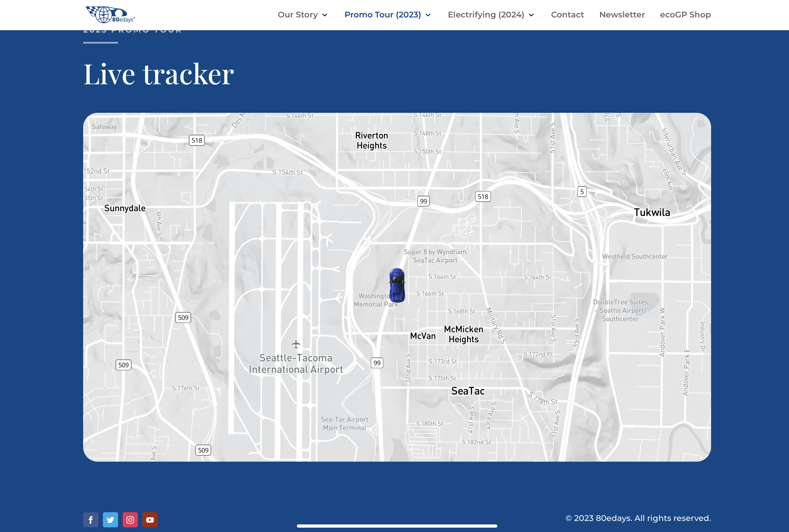This screenshot has height=532, width=789.
Task: Click the Tukwila label on map
Action: coord(652,213)
